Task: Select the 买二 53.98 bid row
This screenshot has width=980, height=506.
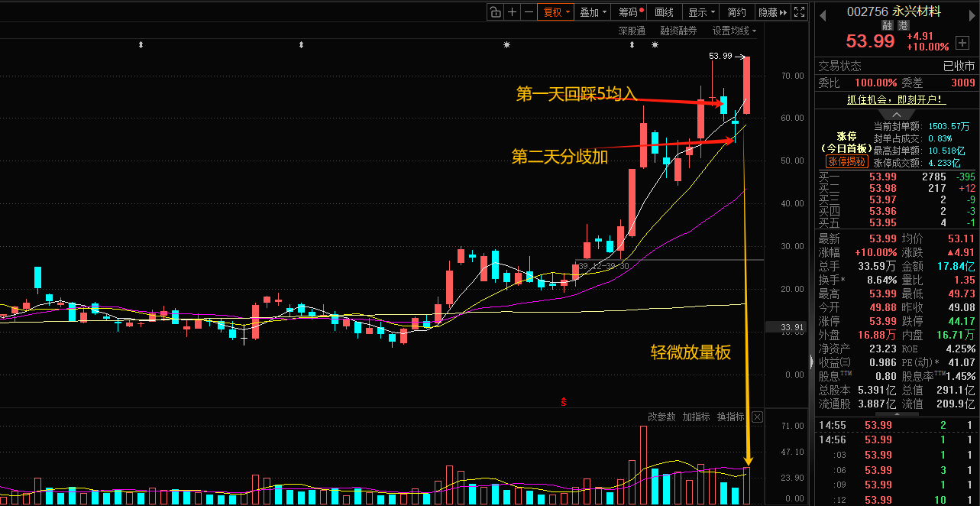Action: coord(896,188)
